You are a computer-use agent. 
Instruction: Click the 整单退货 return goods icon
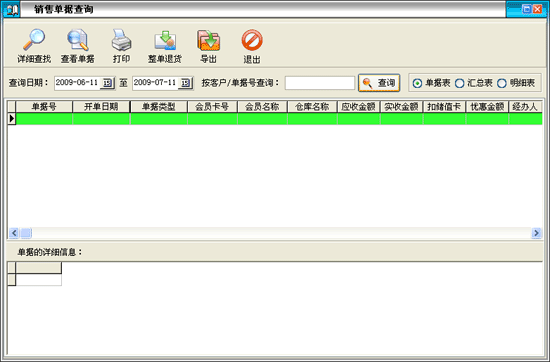tap(165, 40)
